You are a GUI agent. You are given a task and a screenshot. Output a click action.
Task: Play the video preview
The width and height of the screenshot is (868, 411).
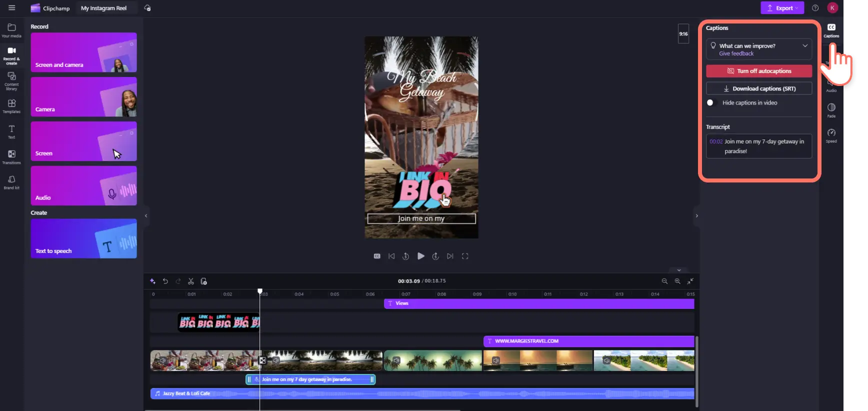pyautogui.click(x=421, y=256)
